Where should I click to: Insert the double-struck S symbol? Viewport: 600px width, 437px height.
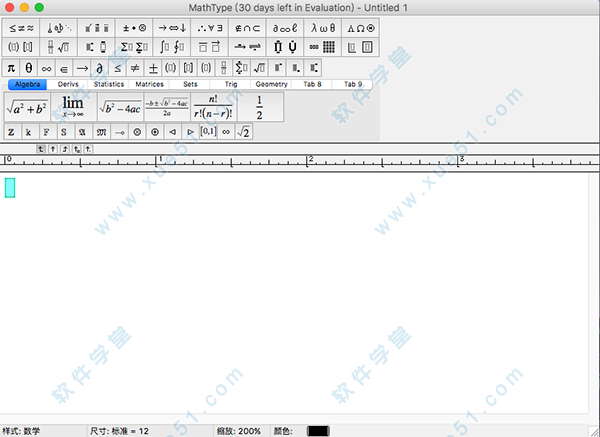pyautogui.click(x=64, y=132)
